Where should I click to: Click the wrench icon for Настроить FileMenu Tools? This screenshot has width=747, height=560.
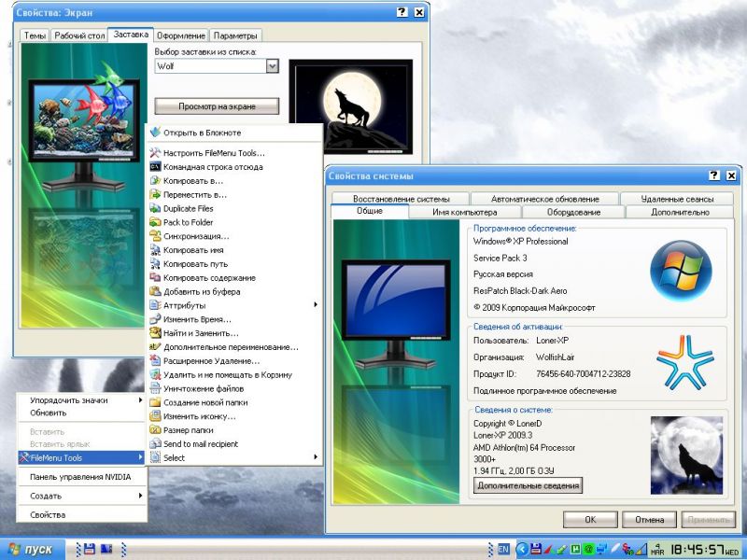155,153
